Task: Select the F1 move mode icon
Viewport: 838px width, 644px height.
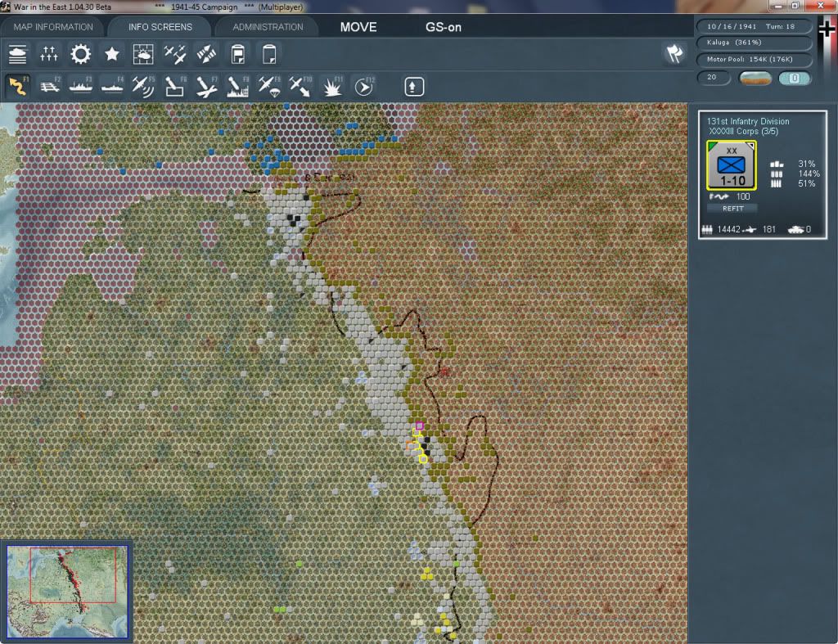Action: point(18,86)
